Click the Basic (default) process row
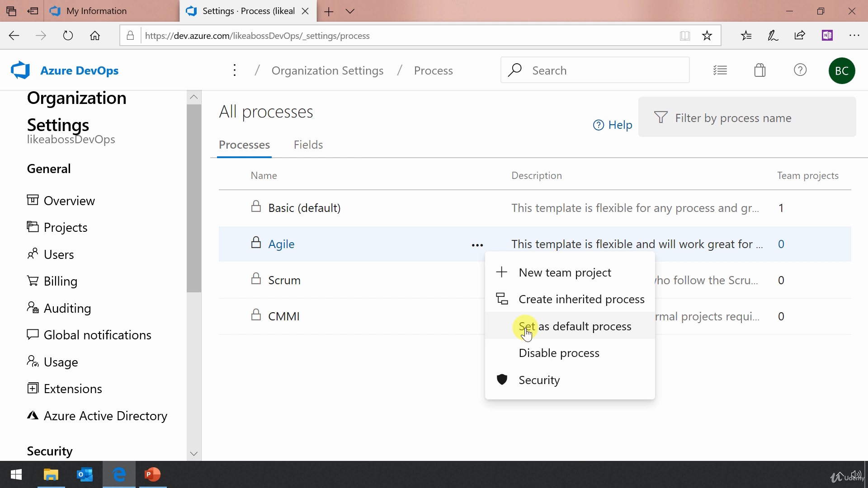This screenshot has width=868, height=488. click(535, 208)
